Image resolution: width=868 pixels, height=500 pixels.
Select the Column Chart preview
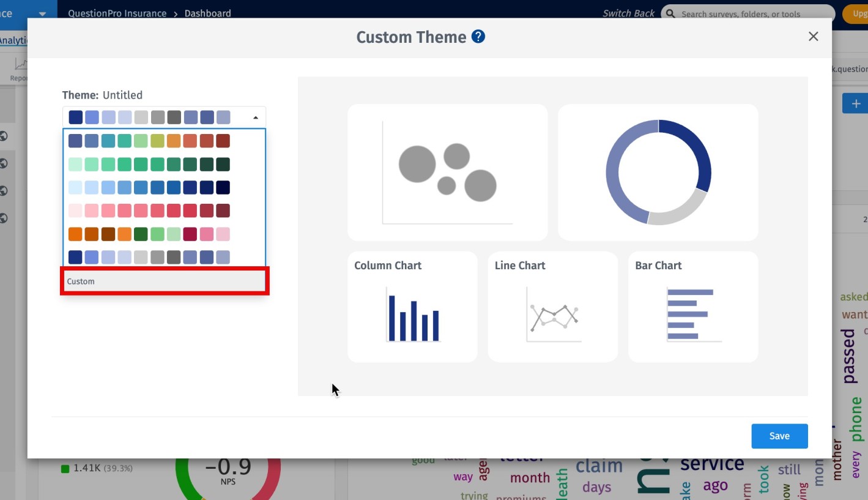412,306
